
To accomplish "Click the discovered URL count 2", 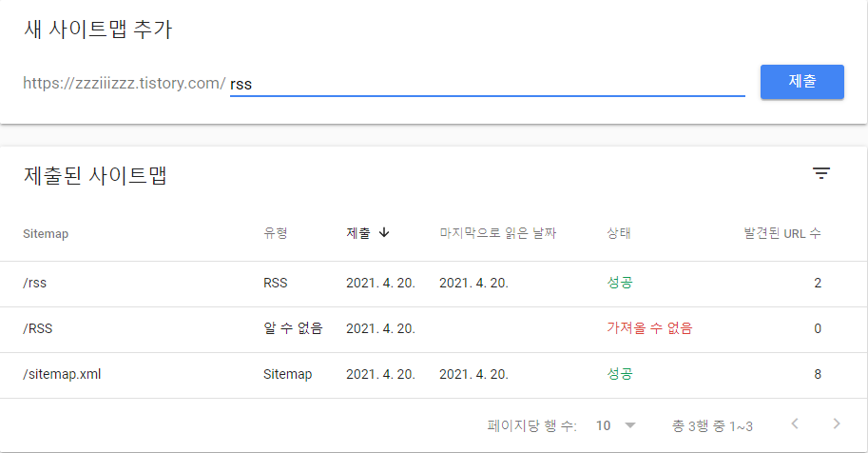I will (817, 283).
